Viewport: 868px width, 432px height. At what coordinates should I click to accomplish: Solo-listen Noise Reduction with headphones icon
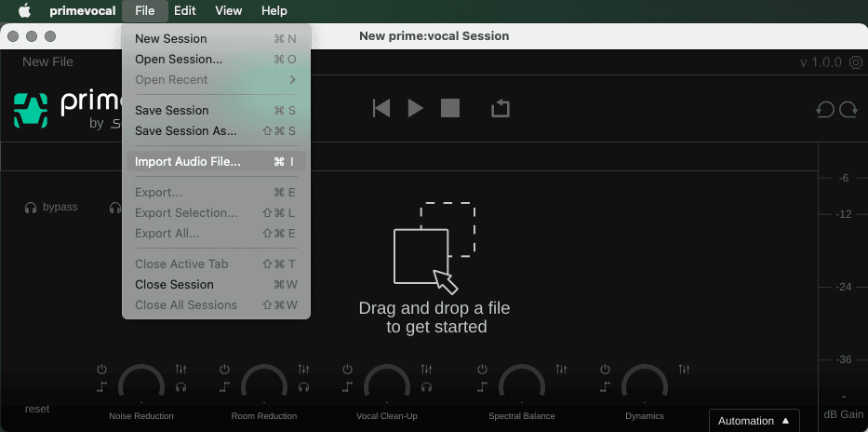181,386
